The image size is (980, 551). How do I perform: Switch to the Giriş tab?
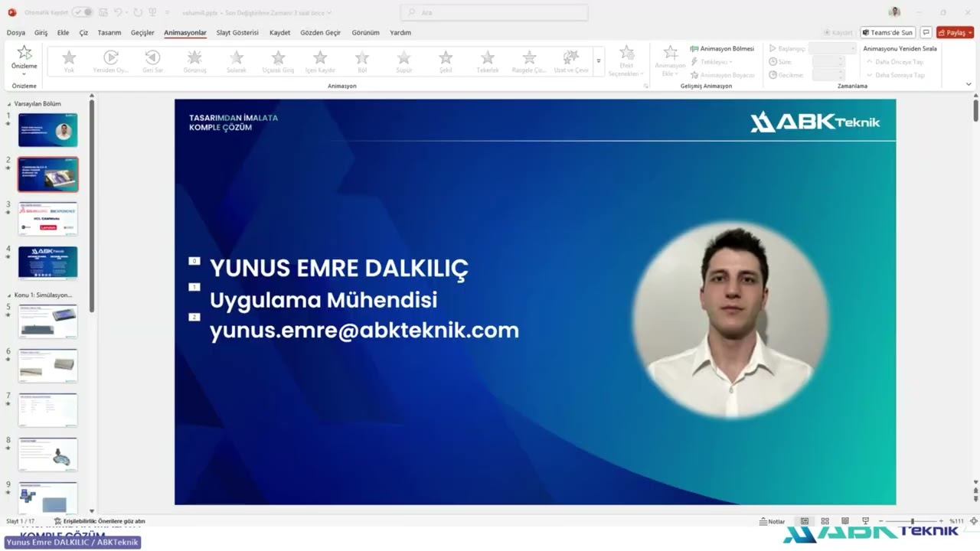41,33
